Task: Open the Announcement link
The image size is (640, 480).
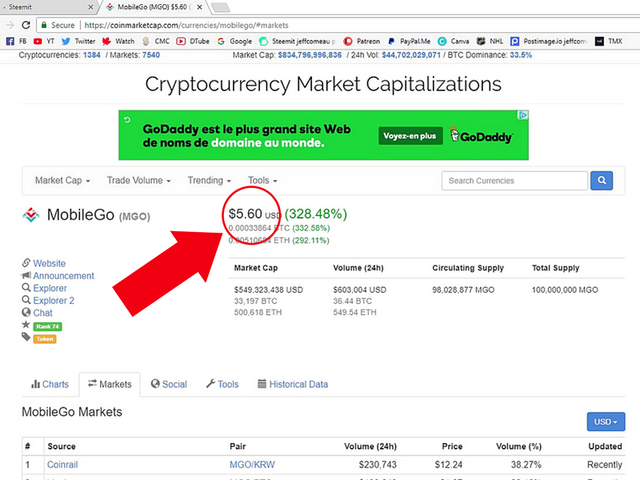Action: (x=63, y=276)
